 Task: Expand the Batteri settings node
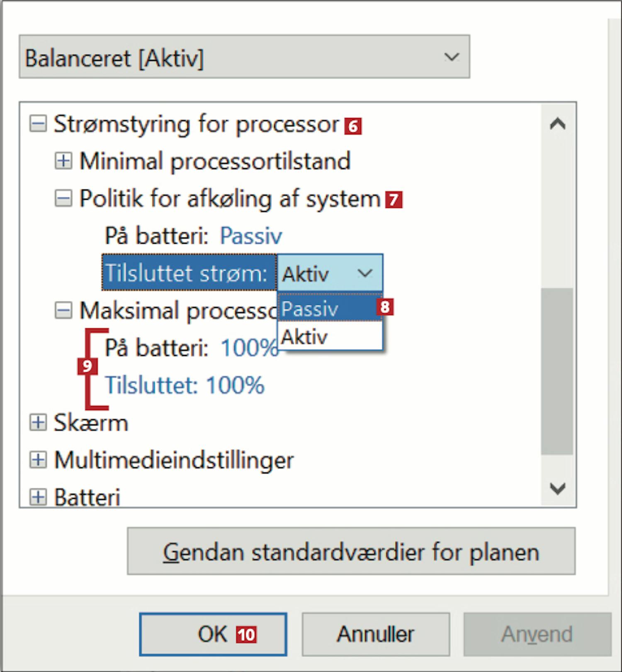pyautogui.click(x=38, y=497)
